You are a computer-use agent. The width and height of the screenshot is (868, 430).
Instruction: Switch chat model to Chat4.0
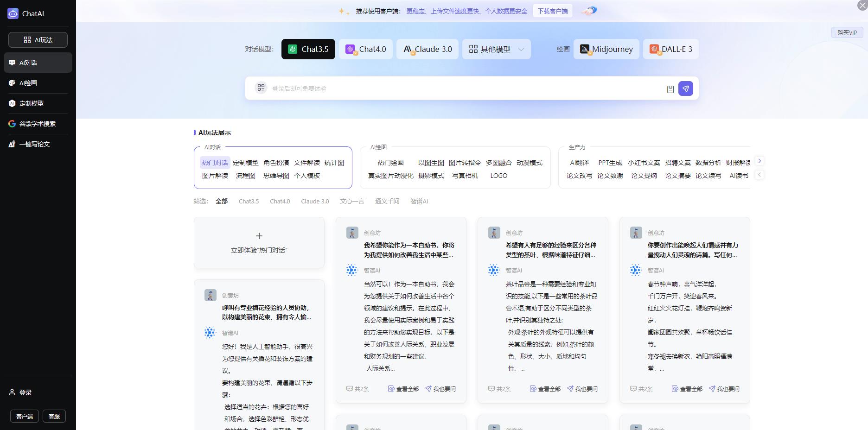[365, 49]
